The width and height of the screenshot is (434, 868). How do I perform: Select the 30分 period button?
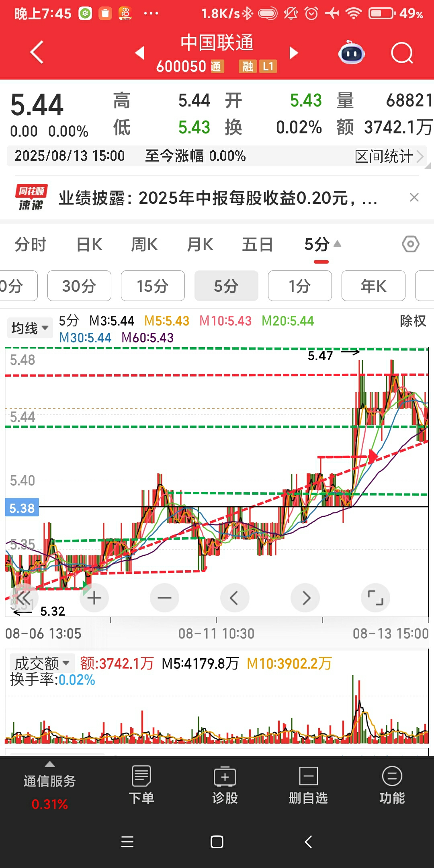pos(79,286)
